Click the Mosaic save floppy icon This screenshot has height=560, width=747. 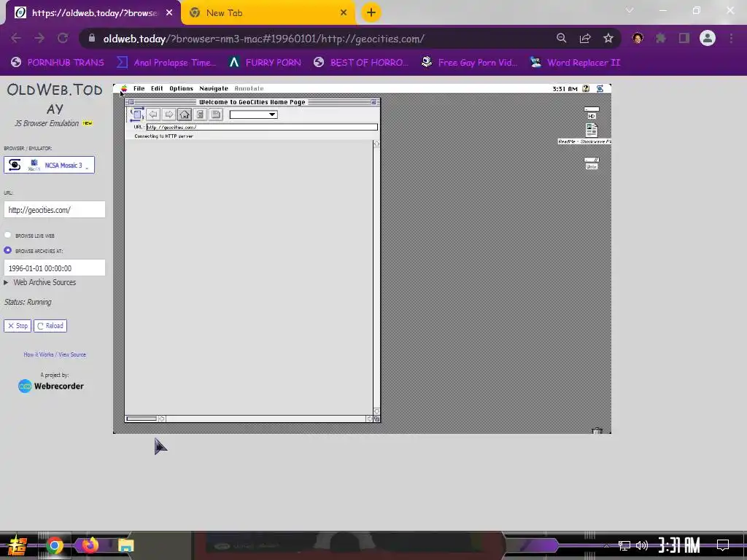point(216,114)
